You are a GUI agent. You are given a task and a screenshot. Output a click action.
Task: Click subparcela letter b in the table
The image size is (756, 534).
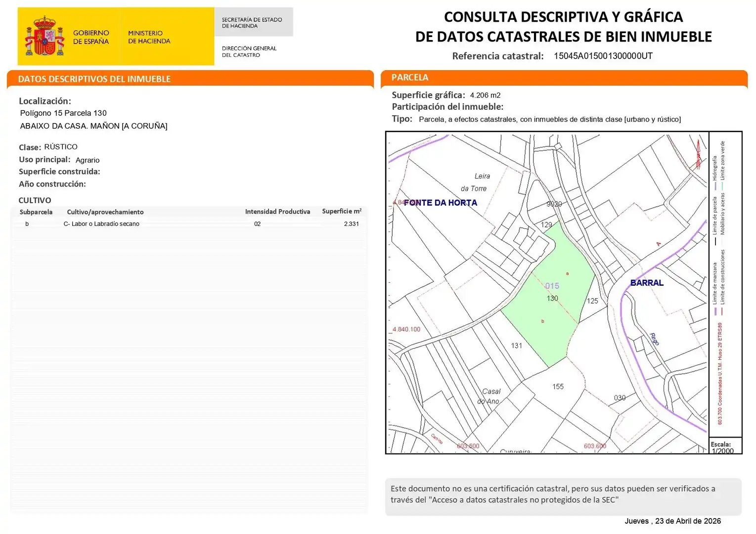[x=27, y=224]
